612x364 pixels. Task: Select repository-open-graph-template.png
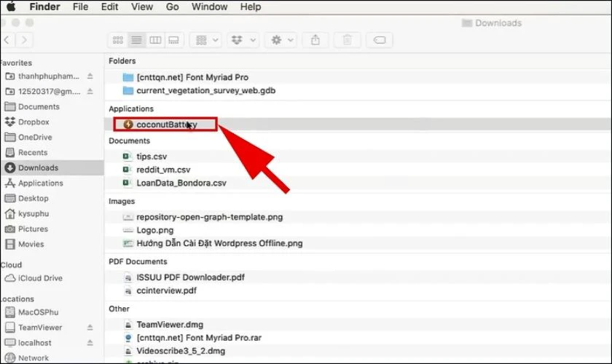[x=203, y=217]
